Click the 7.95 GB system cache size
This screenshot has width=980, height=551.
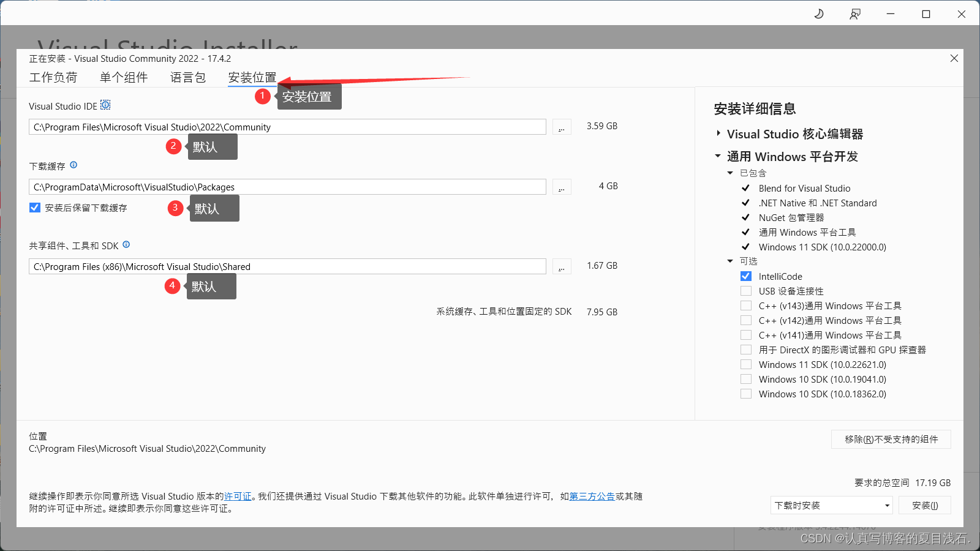[602, 312]
